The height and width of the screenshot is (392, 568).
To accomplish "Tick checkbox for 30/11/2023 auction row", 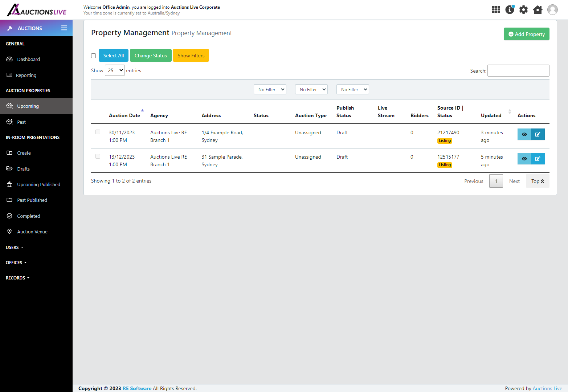I will click(x=98, y=132).
